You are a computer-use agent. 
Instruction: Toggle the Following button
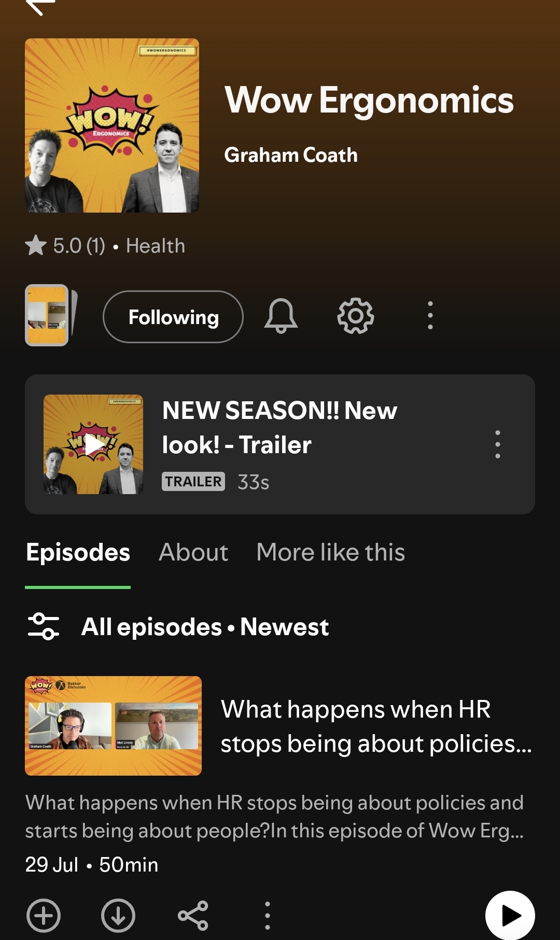pyautogui.click(x=173, y=317)
